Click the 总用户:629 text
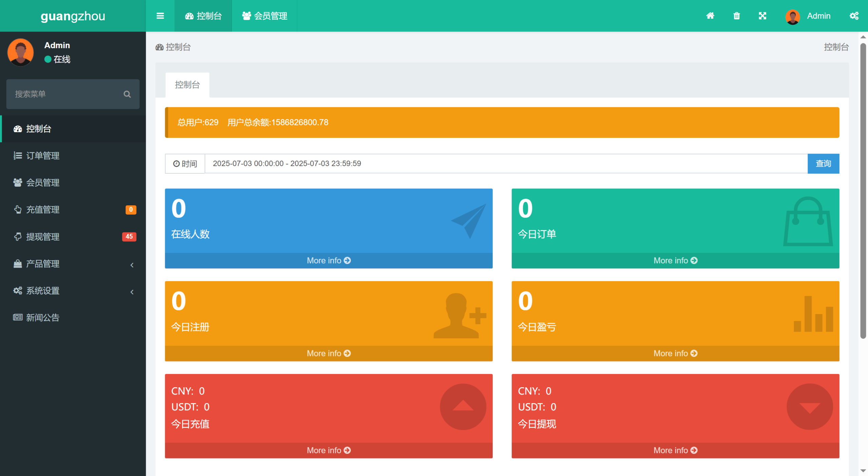The height and width of the screenshot is (476, 868). [x=198, y=122]
